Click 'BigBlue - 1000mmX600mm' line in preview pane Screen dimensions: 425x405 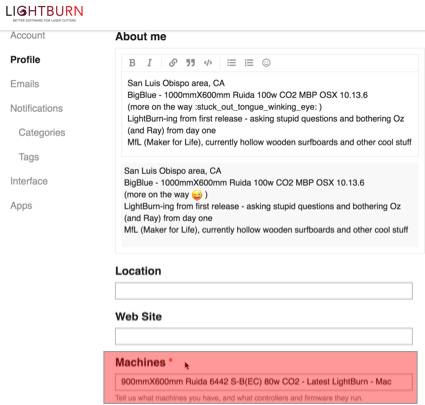(244, 183)
